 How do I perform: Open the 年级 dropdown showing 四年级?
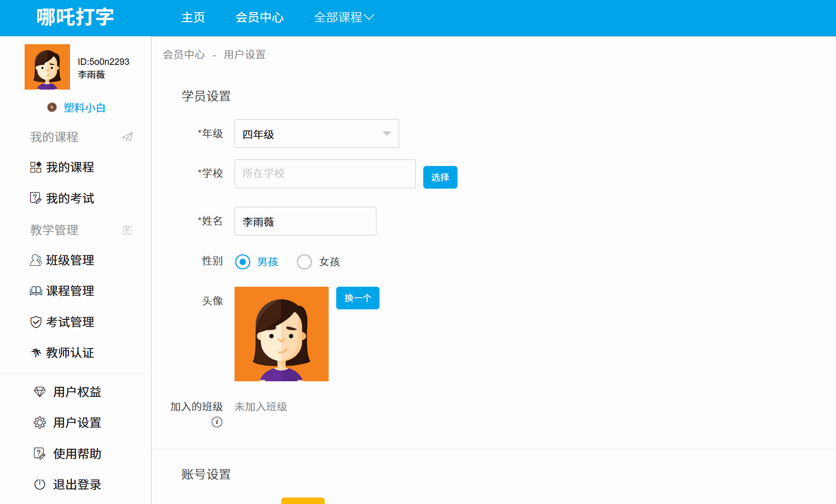coord(317,134)
